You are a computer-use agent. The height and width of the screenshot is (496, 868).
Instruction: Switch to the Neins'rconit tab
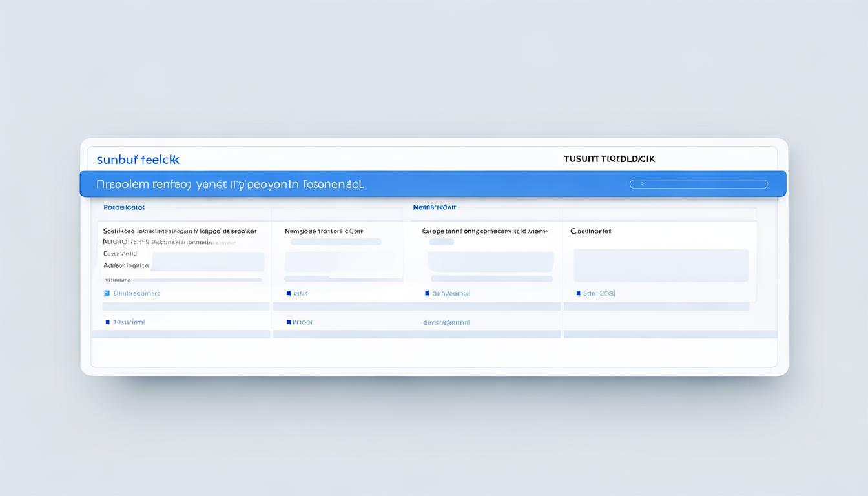434,207
